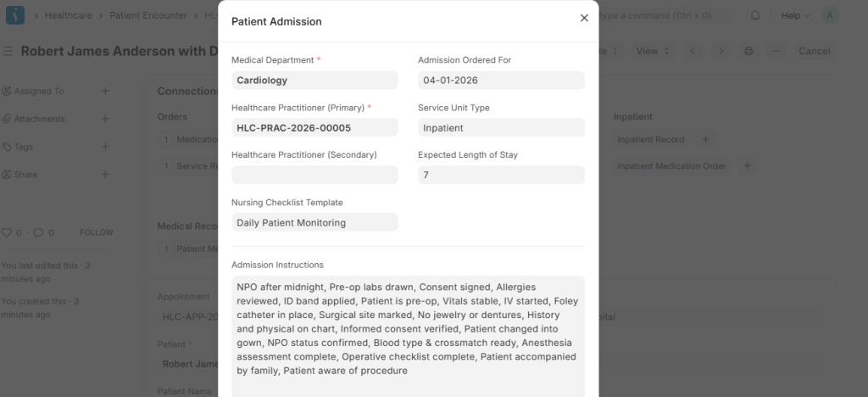
Task: Toggle sidebar with hamburger icon
Action: click(x=8, y=51)
